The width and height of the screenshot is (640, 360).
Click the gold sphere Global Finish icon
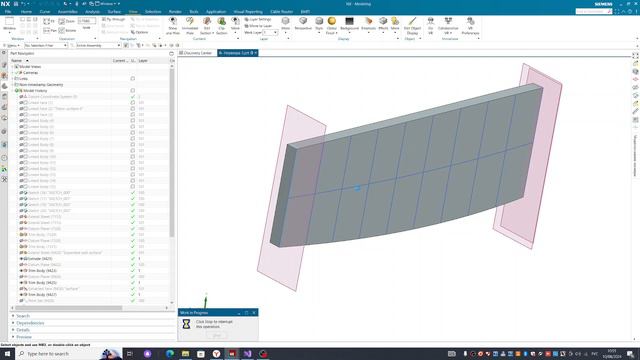(x=331, y=21)
